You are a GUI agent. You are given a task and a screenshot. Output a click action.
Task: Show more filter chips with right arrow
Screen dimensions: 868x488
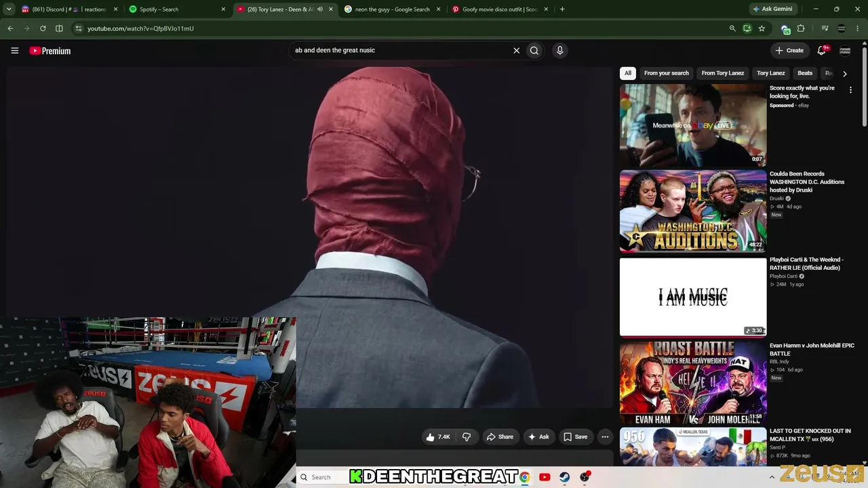click(844, 73)
